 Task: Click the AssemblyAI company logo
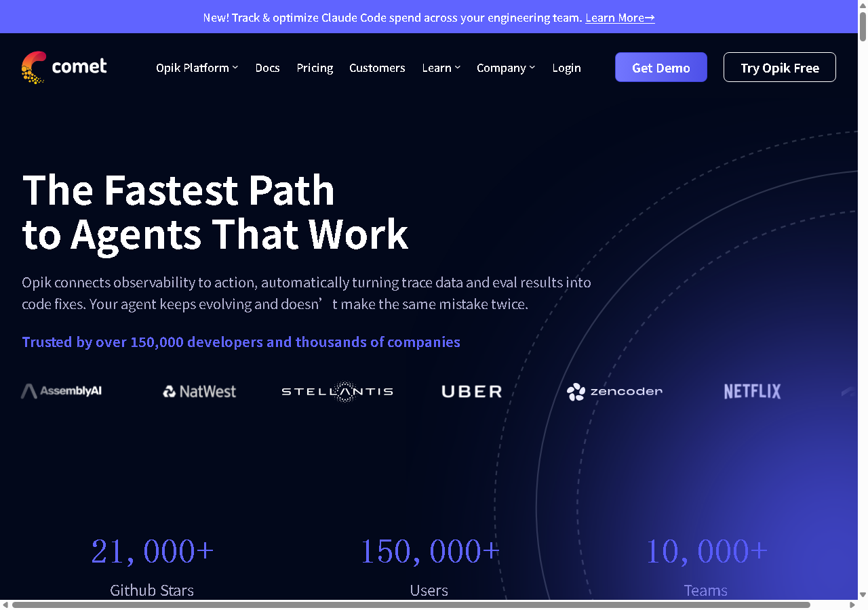tap(62, 391)
